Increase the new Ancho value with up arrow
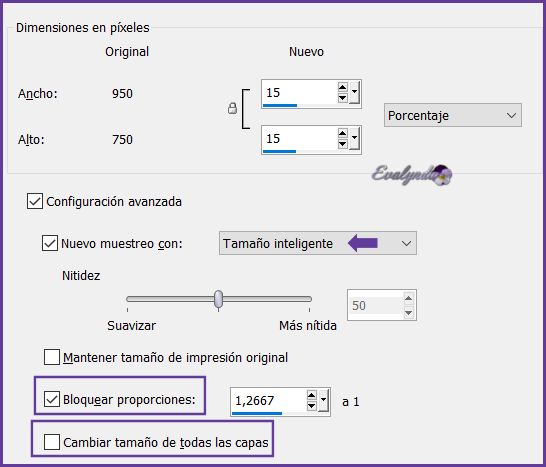This screenshot has height=467, width=546. point(343,87)
